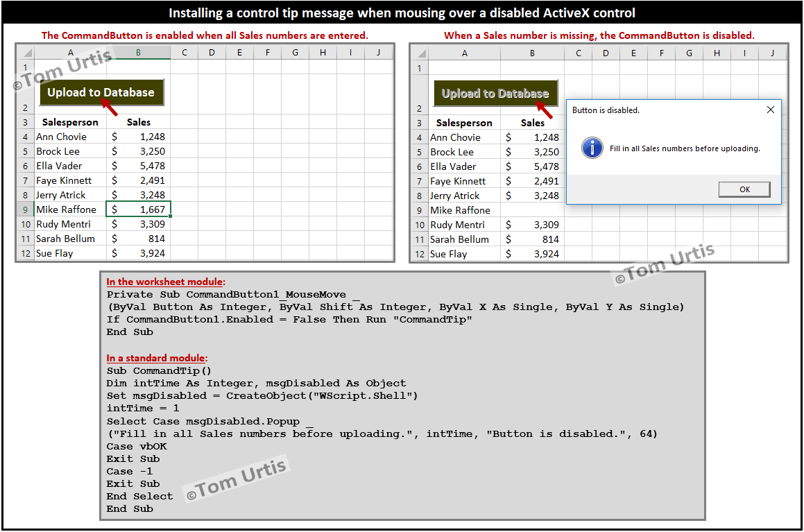Select column B header in right sheet

[532, 53]
